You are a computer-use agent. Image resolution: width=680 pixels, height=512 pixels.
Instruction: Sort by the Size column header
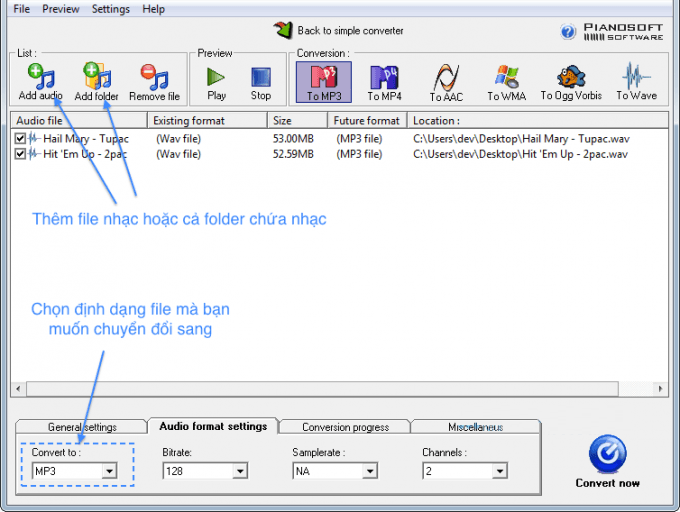click(x=298, y=121)
